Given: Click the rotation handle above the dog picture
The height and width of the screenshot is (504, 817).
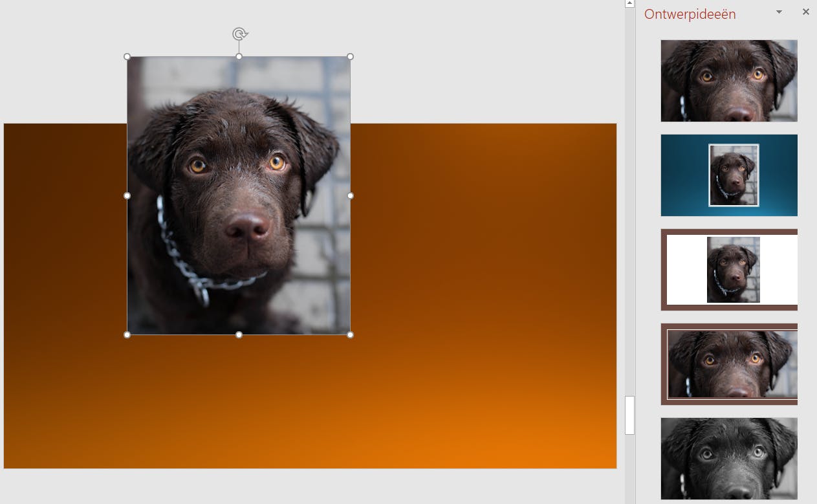Looking at the screenshot, I should click(239, 34).
